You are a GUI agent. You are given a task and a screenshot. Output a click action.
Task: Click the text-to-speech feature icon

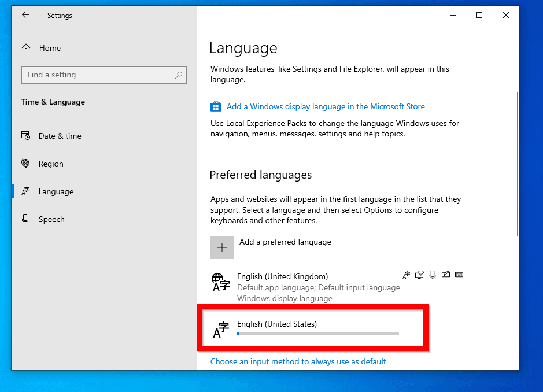coord(419,275)
